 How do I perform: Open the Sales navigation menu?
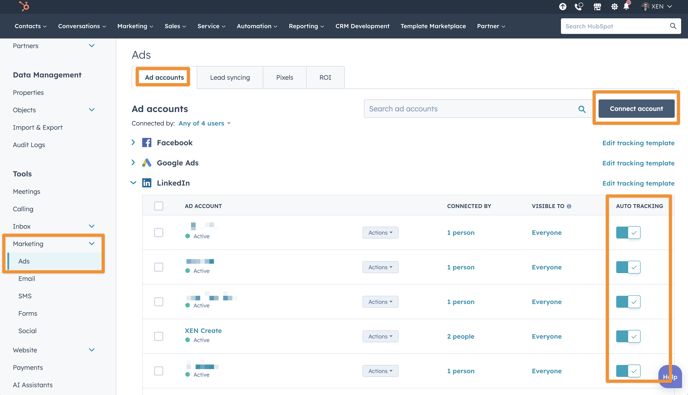(175, 26)
